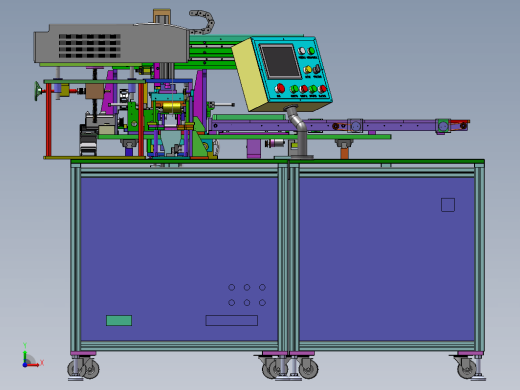Pick the brown block on the handwheel shaft
The width and height of the screenshot is (520, 390).
pyautogui.click(x=95, y=91)
